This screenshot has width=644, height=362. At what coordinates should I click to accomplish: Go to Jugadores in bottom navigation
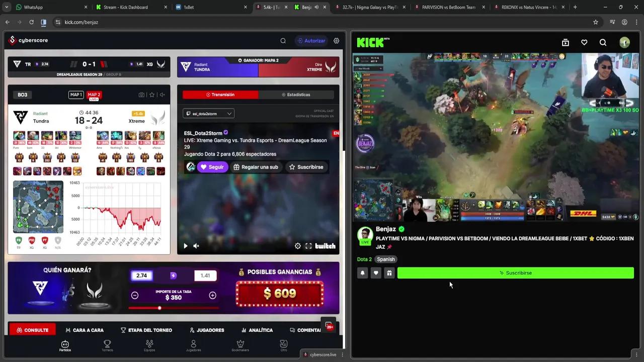click(193, 346)
